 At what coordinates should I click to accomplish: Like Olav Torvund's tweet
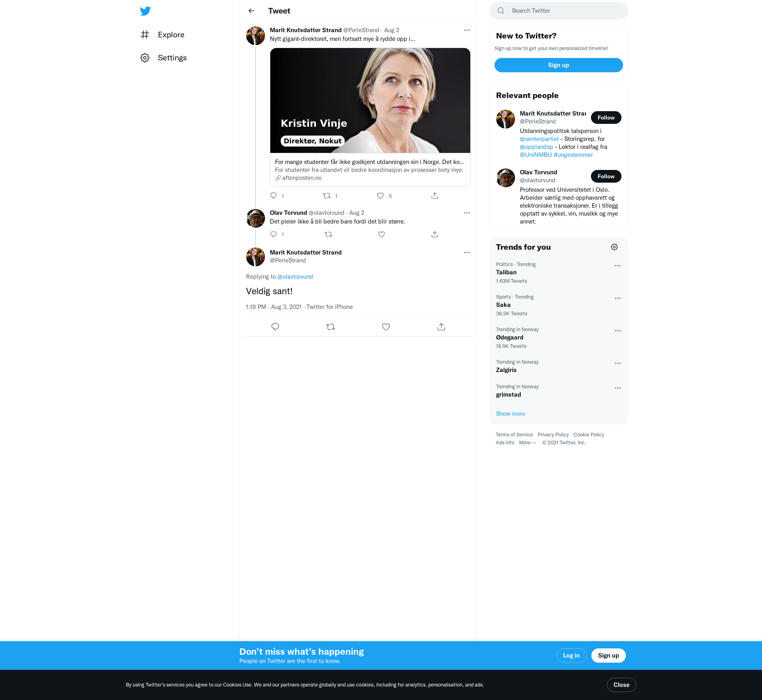point(381,234)
